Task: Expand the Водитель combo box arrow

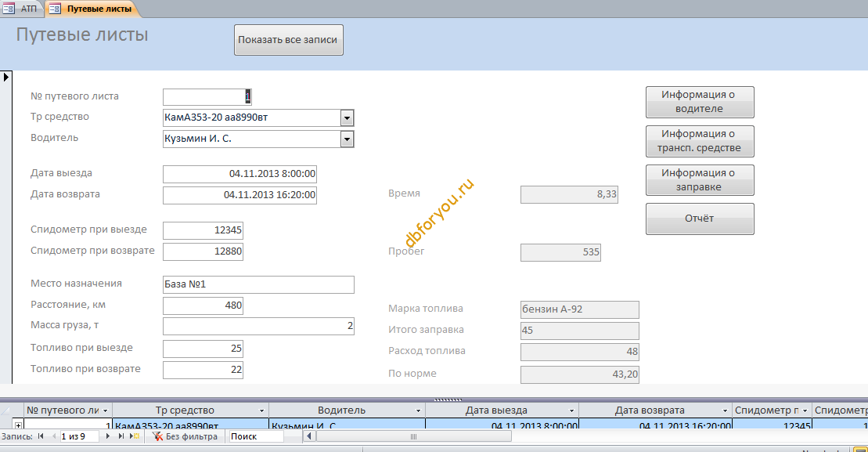Action: coord(347,139)
